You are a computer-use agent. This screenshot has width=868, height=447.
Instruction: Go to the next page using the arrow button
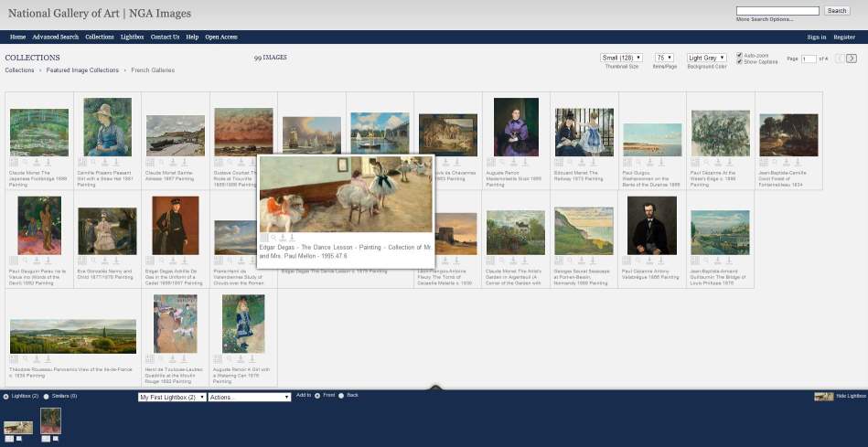[x=852, y=59]
